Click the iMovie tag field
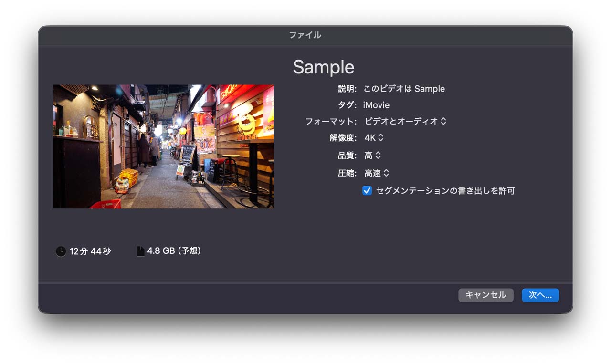Image resolution: width=611 pixels, height=364 pixels. tap(377, 105)
